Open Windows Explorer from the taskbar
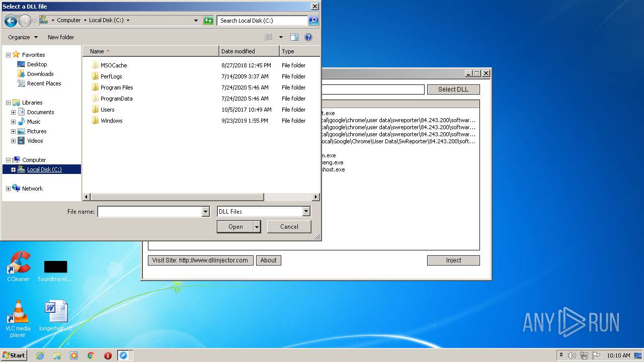This screenshot has height=362, width=644. coord(57,355)
